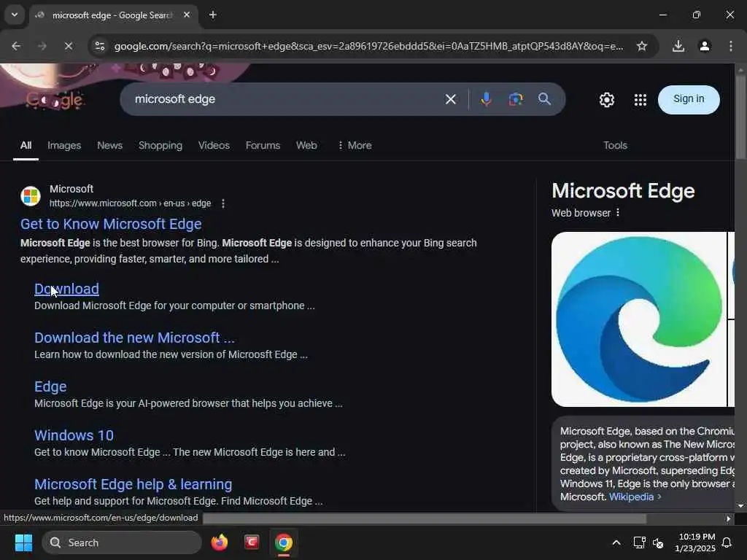This screenshot has height=560, width=747.
Task: Open the red C app on taskbar
Action: coord(252,542)
